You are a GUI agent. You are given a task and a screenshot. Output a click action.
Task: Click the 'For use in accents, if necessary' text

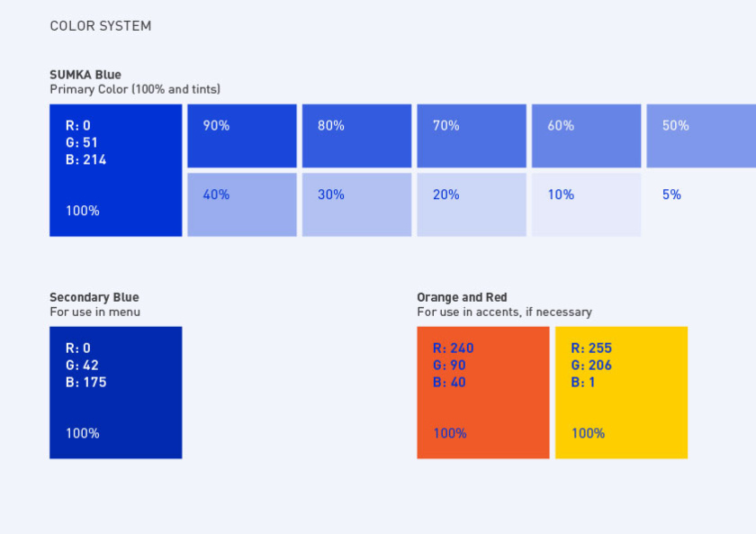[504, 312]
